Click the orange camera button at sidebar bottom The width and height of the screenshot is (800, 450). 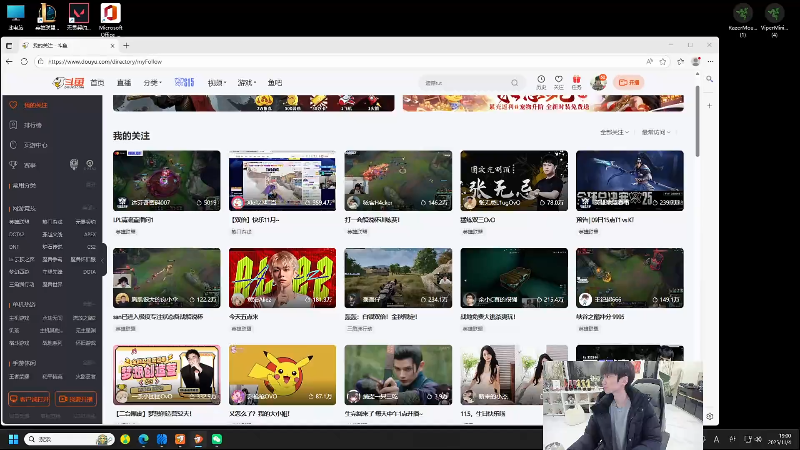(76, 399)
